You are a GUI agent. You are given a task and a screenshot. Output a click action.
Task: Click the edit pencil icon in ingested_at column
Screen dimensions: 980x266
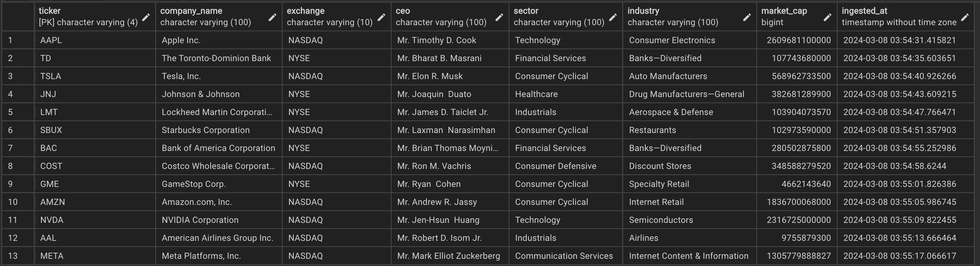(x=965, y=17)
